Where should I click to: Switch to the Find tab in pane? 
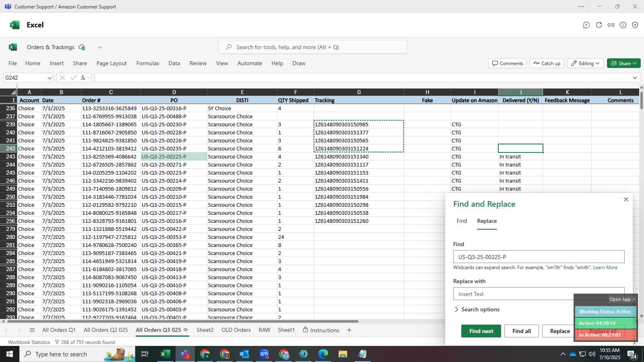462,221
